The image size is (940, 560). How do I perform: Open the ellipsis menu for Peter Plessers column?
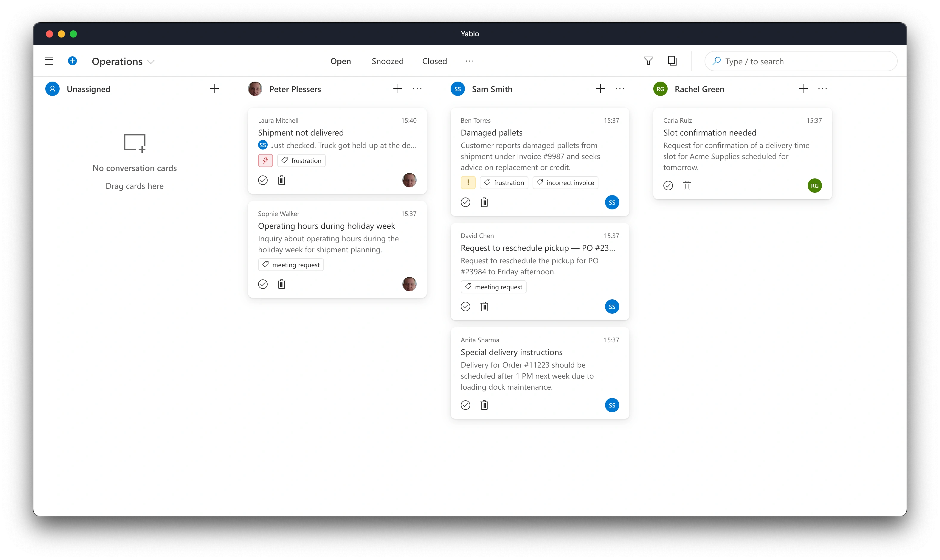pos(417,89)
